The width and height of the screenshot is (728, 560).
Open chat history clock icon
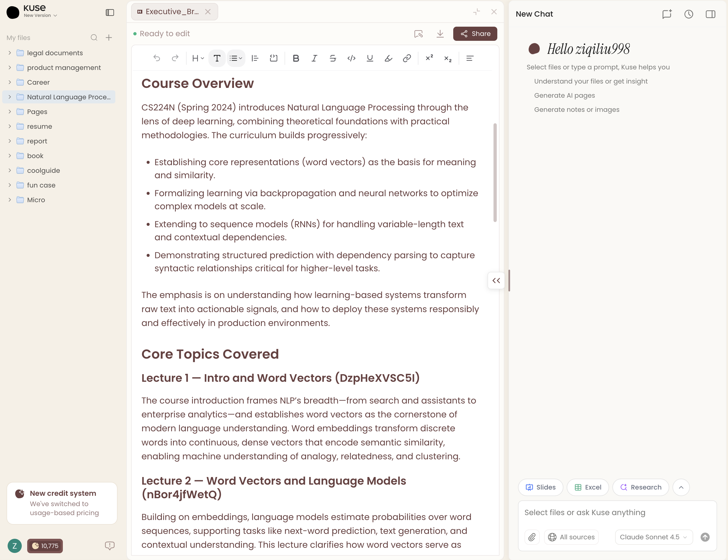point(688,14)
